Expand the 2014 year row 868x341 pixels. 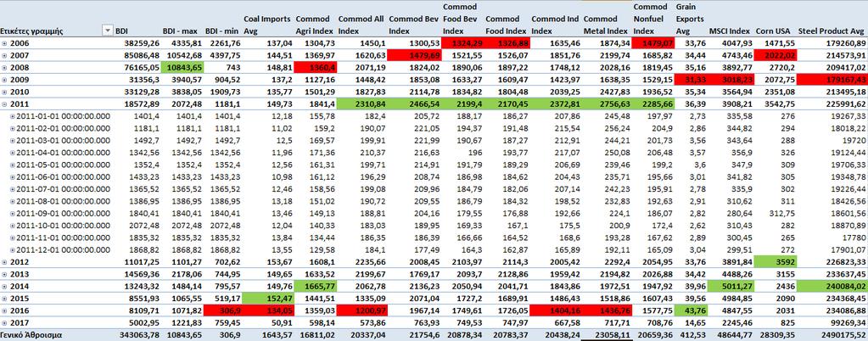(4, 286)
